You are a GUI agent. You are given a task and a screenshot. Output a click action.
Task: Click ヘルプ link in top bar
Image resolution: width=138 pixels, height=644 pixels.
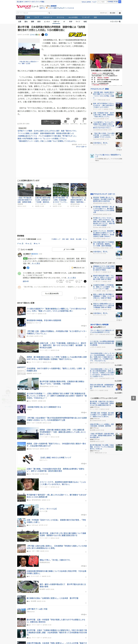[x=94, y=2]
